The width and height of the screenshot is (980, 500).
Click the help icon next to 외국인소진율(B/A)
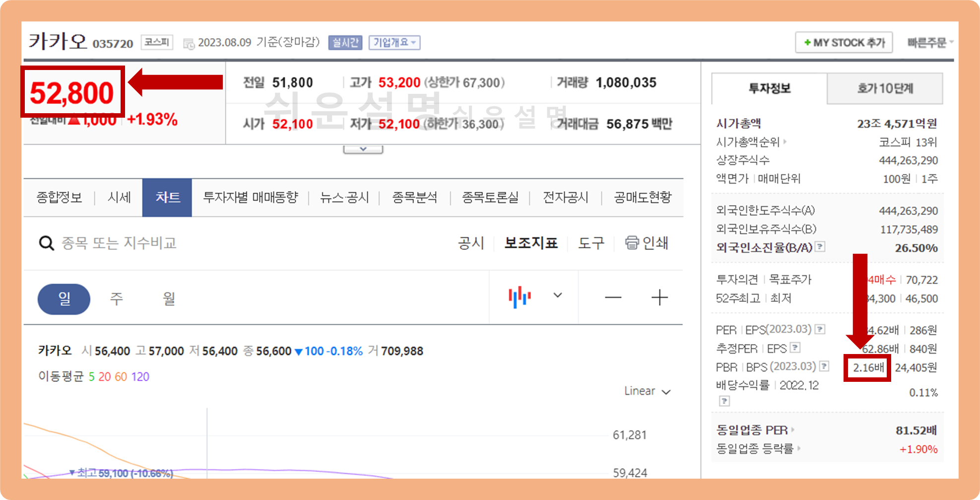pyautogui.click(x=820, y=246)
